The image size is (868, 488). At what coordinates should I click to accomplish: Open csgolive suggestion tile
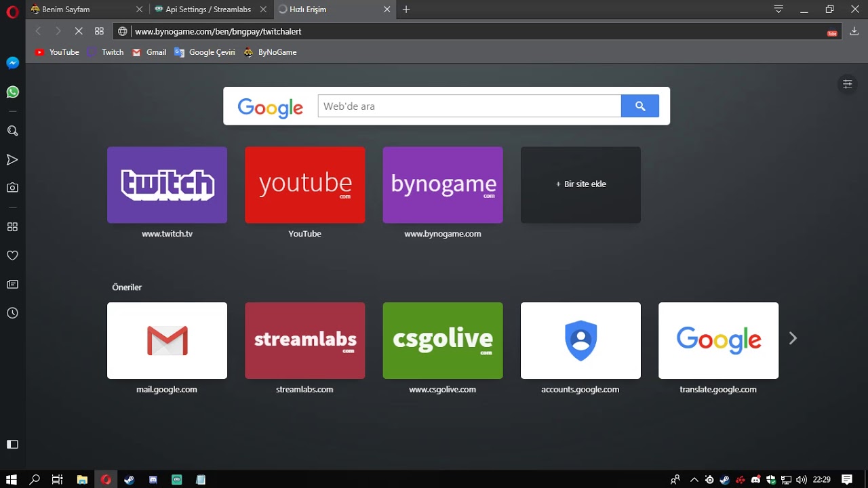pyautogui.click(x=443, y=340)
